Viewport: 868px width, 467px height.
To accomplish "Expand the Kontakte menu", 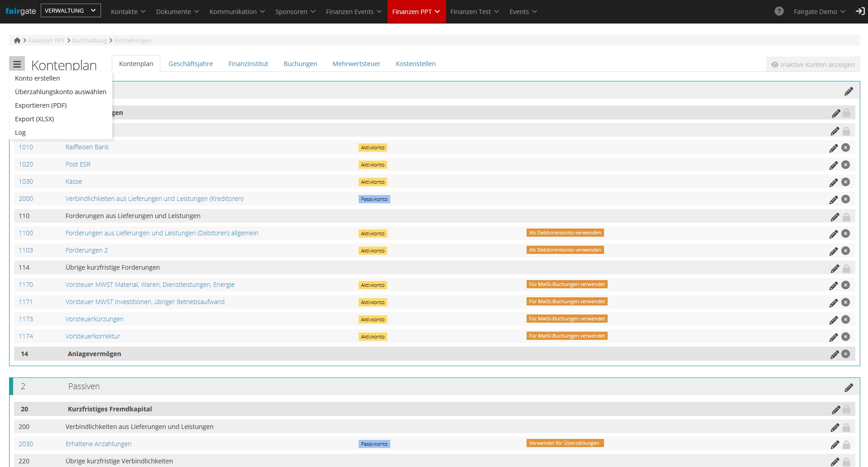I will pos(128,12).
